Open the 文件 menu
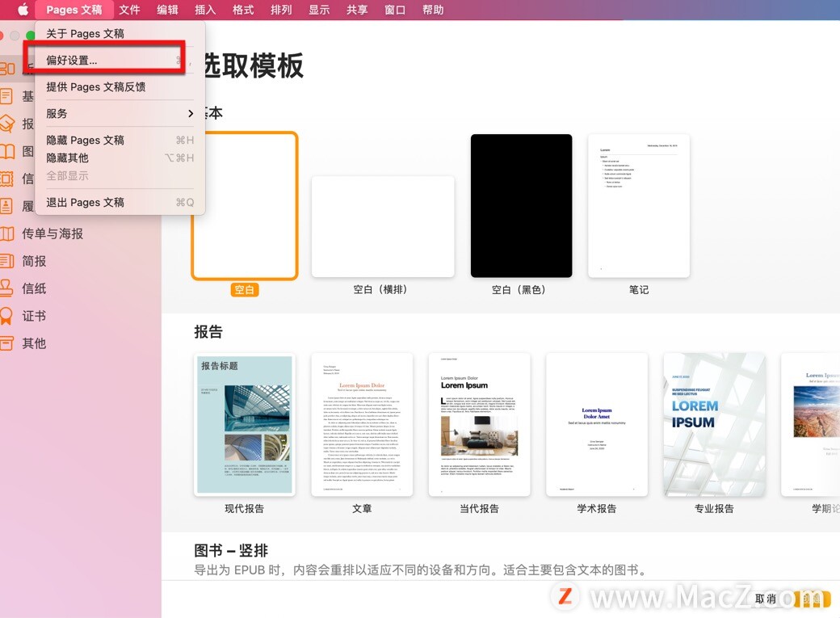This screenshot has height=618, width=840. [129, 10]
